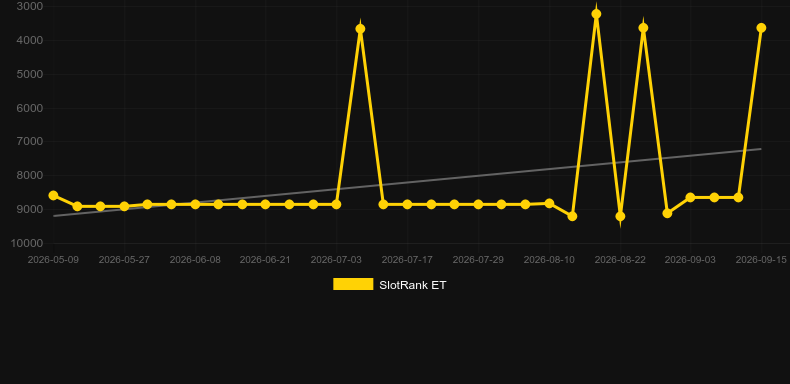The image size is (790, 384).
Task: Select the data point above 2026-08-10
Action: [549, 204]
